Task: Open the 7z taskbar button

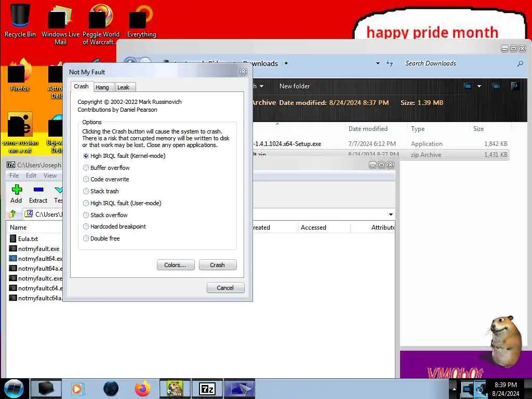Action: 207,389
